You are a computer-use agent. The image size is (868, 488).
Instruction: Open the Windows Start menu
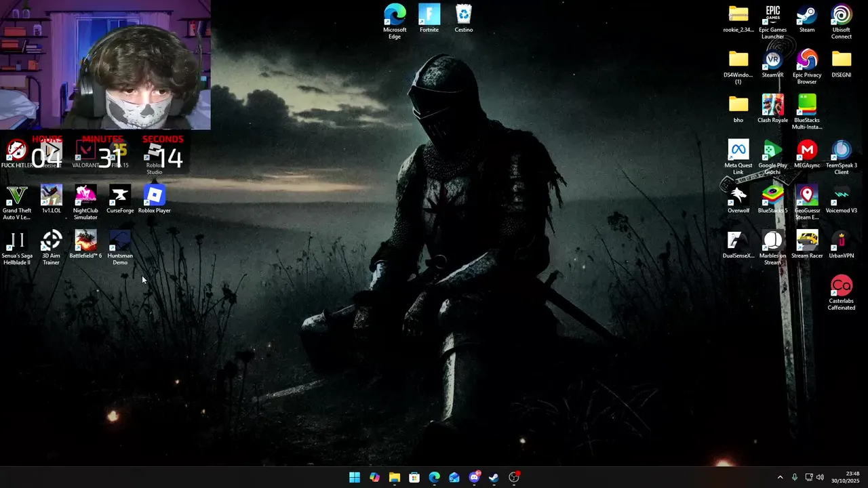click(x=355, y=477)
